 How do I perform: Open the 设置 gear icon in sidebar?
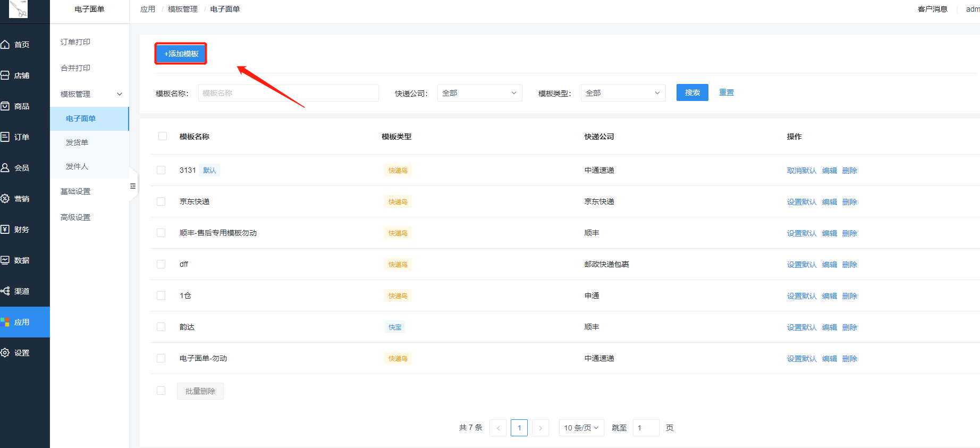pyautogui.click(x=5, y=353)
